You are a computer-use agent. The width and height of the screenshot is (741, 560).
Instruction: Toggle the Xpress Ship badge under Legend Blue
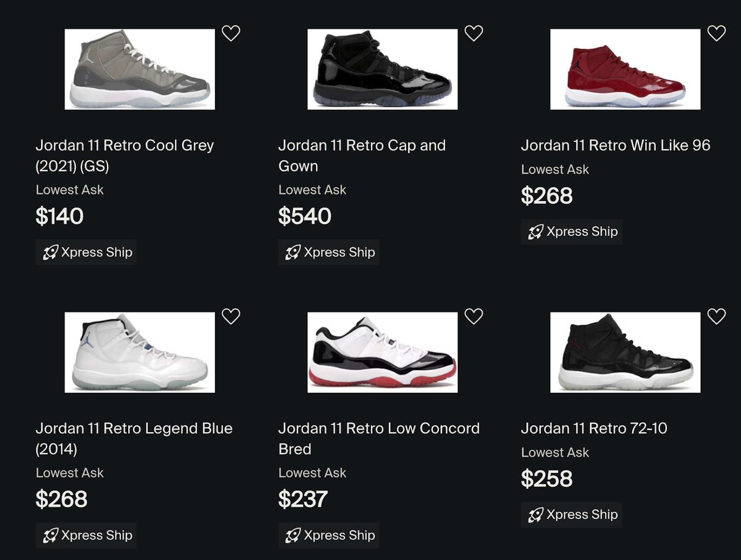point(86,536)
